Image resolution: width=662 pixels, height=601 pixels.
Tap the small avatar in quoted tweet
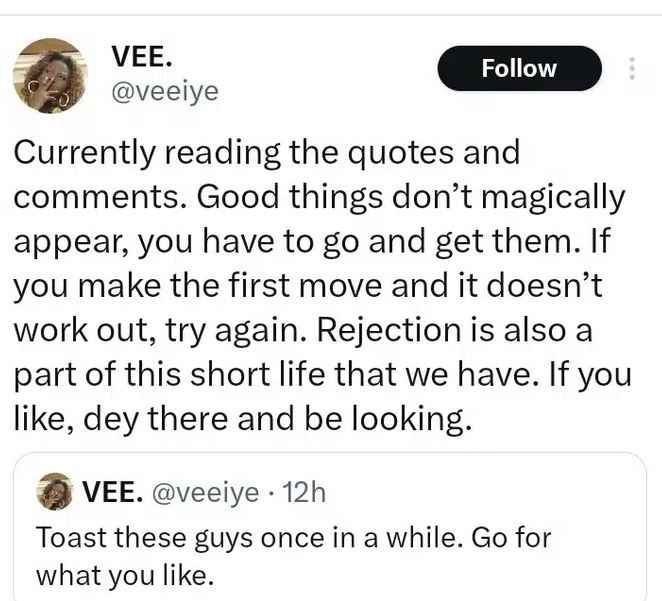(54, 492)
